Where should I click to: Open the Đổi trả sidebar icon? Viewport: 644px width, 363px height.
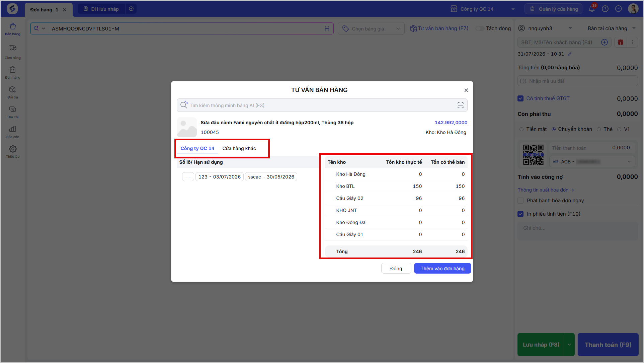[13, 92]
